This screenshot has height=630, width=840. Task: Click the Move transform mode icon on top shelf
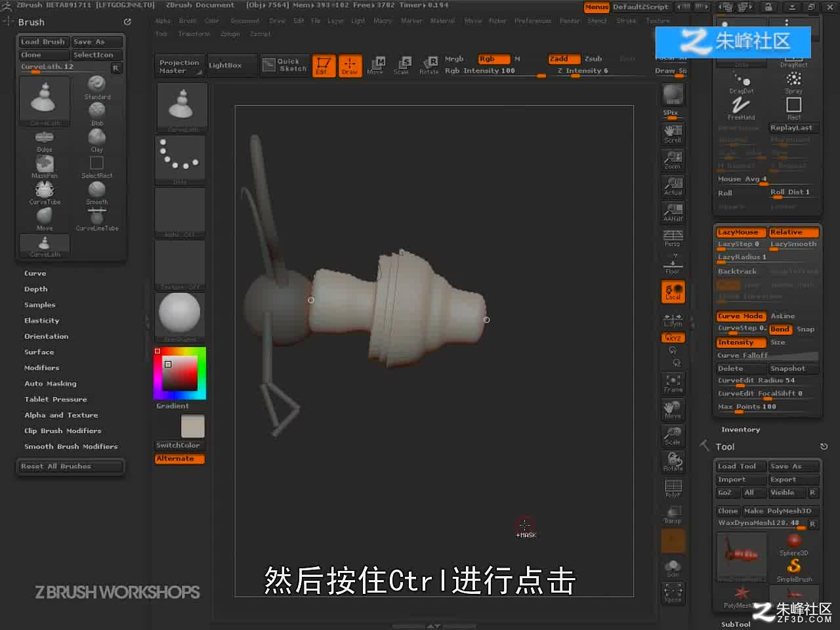[376, 65]
